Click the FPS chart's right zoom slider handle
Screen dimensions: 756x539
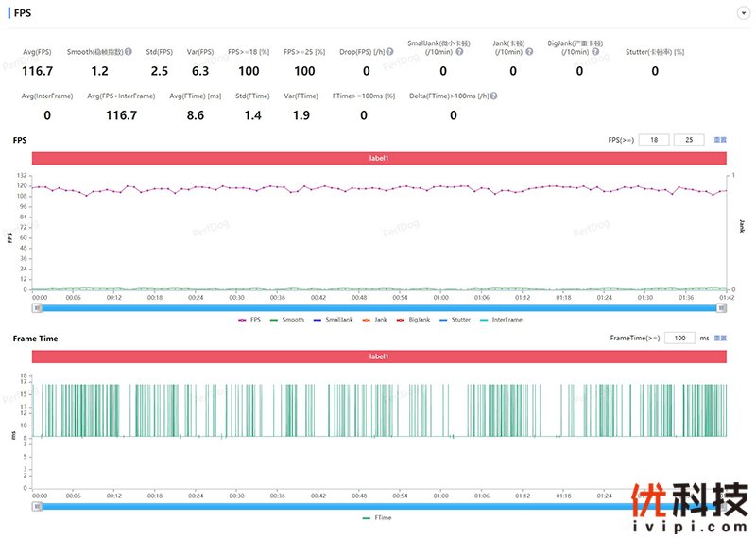click(723, 307)
